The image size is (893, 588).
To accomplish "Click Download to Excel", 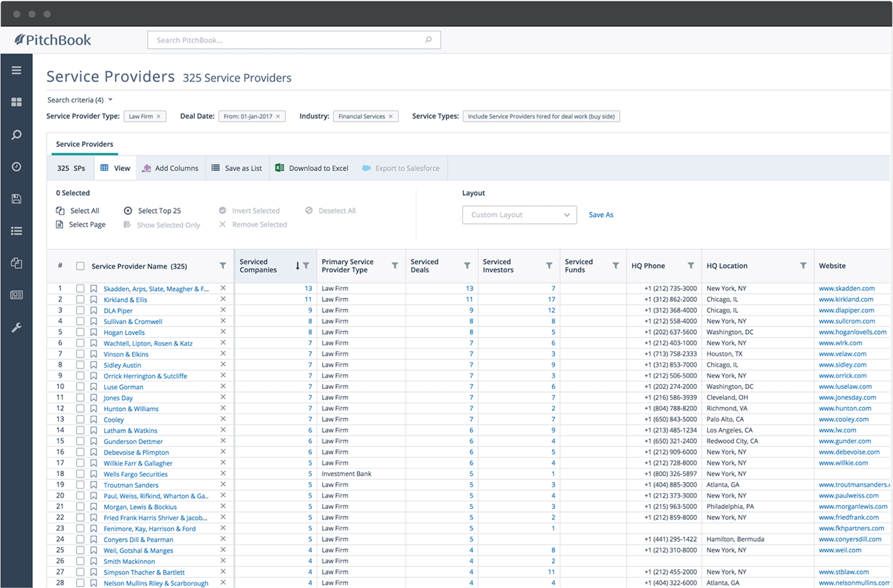I will (312, 168).
